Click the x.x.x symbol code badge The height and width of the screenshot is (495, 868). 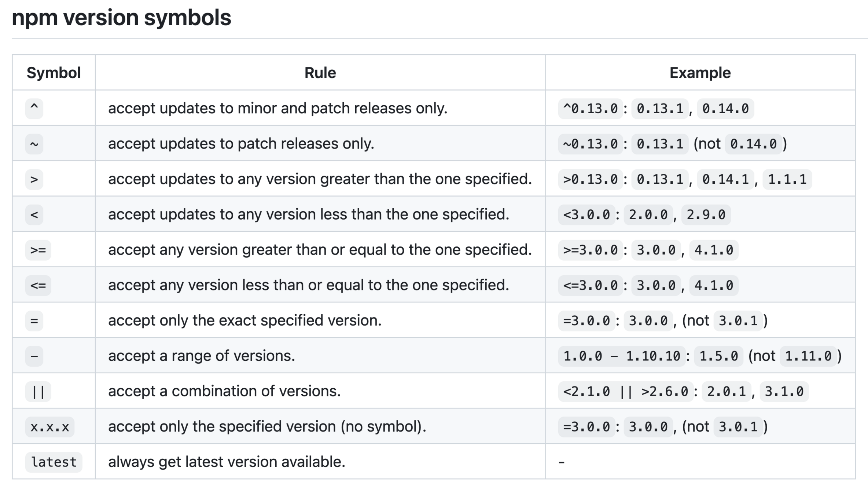pyautogui.click(x=50, y=426)
